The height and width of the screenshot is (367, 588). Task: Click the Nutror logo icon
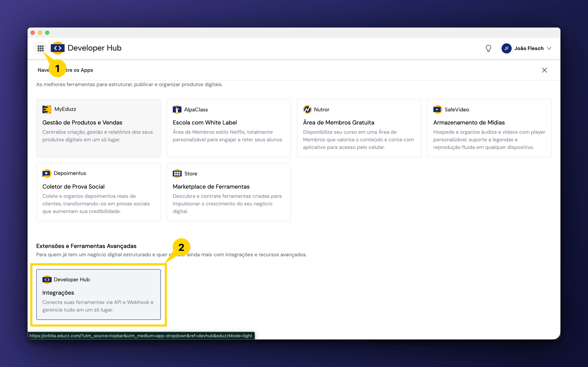[307, 110]
